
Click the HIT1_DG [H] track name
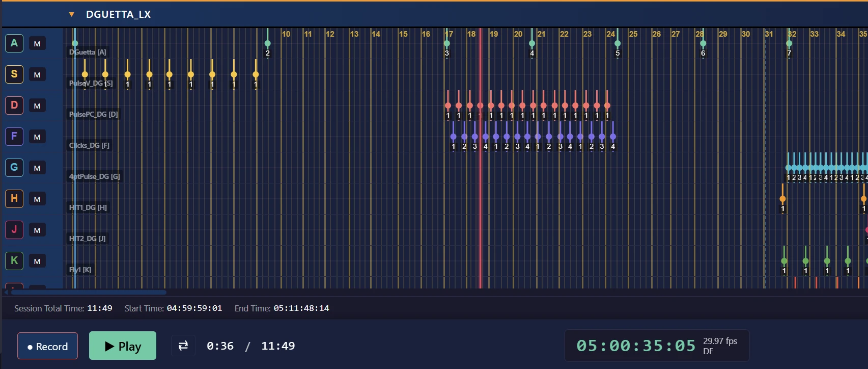click(x=88, y=207)
